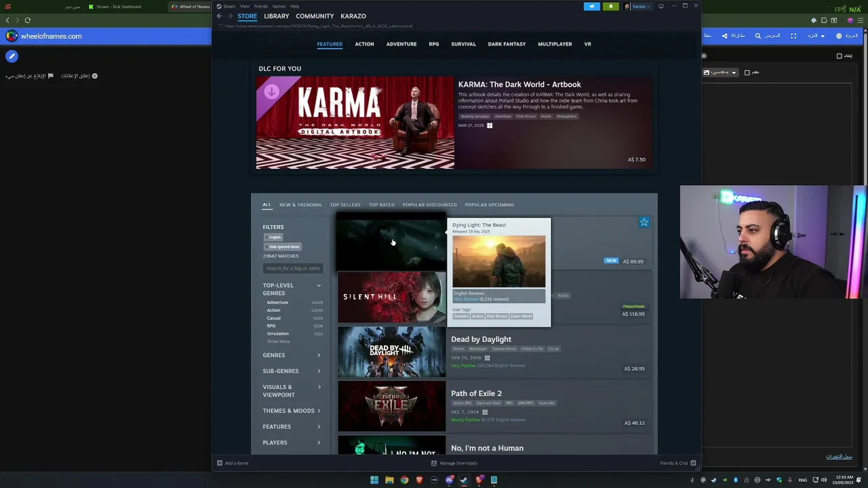Click the Add a Game plus icon
Viewport: 868px width, 488px height.
220,463
